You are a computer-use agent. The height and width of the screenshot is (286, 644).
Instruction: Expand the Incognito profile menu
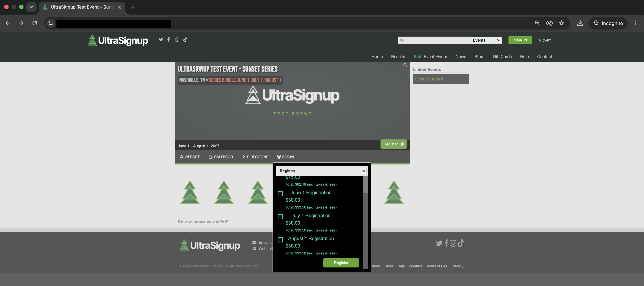pos(608,23)
